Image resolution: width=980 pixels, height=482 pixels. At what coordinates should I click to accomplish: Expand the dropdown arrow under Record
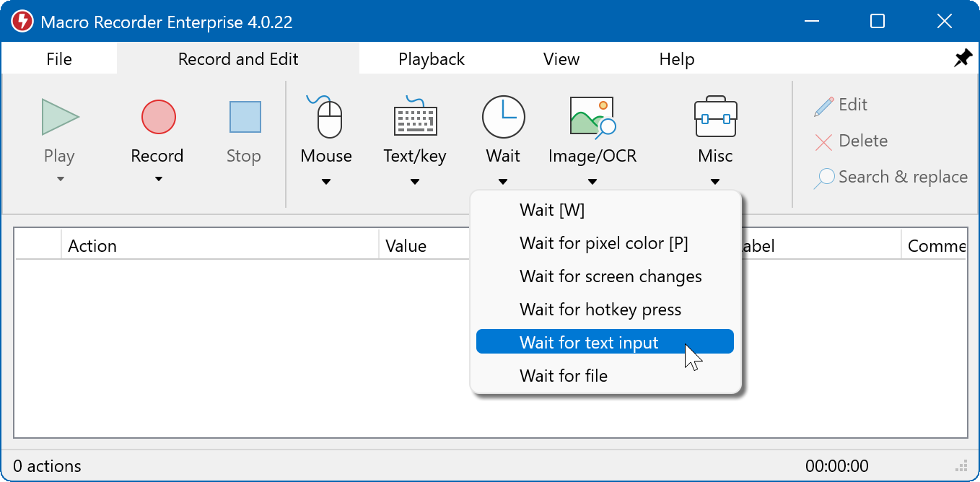(x=158, y=180)
